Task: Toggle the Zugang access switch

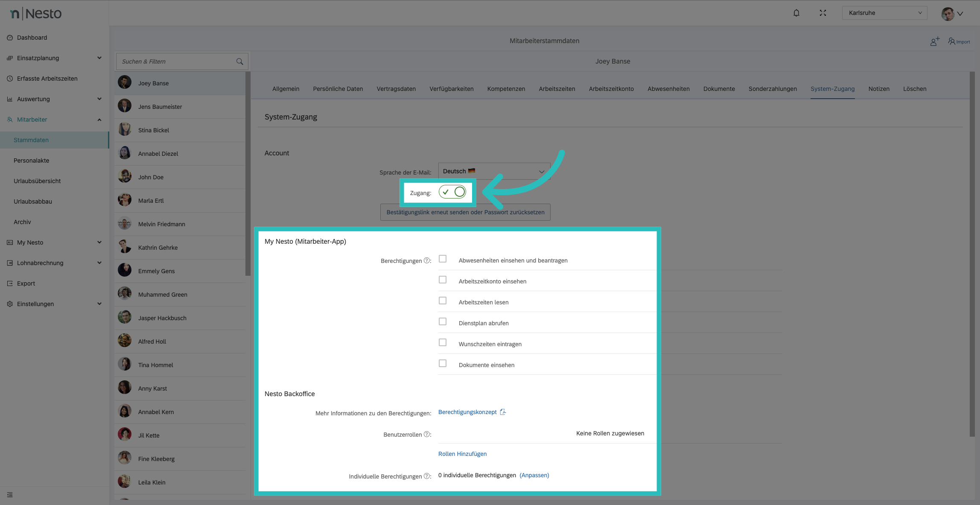Action: pos(452,192)
